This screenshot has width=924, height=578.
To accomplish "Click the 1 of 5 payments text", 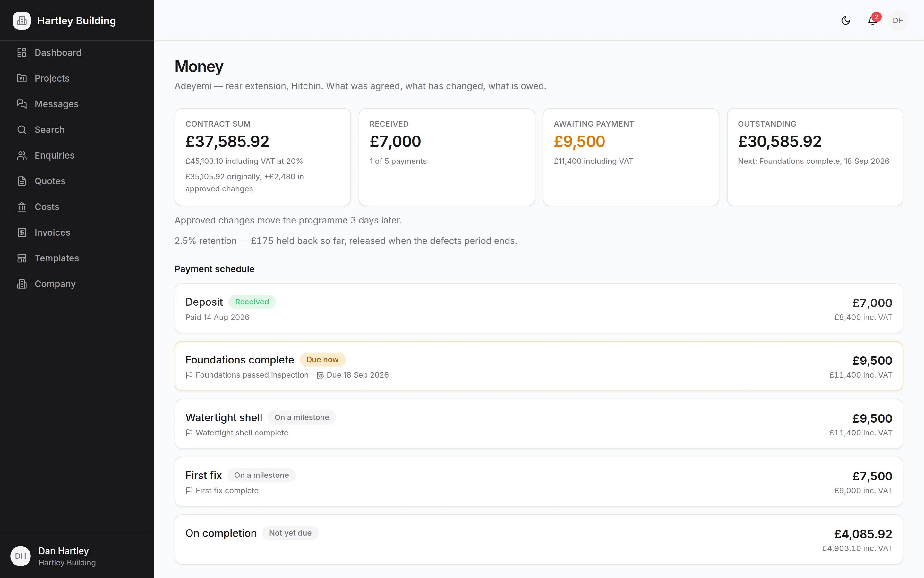I will click(398, 161).
